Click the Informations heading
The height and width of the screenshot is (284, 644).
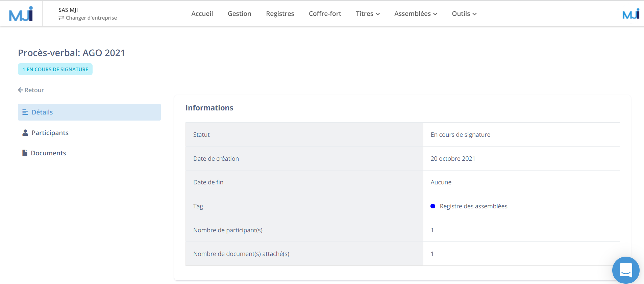pyautogui.click(x=209, y=108)
